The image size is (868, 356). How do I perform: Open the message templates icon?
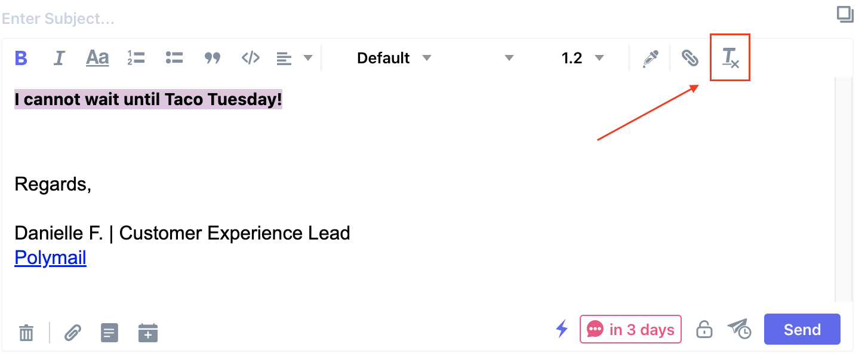(109, 332)
